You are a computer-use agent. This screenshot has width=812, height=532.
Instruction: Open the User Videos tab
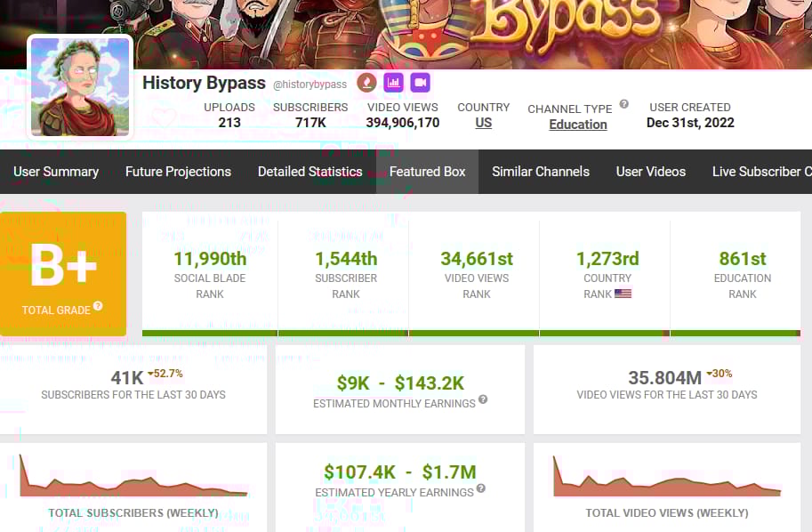[x=651, y=172]
